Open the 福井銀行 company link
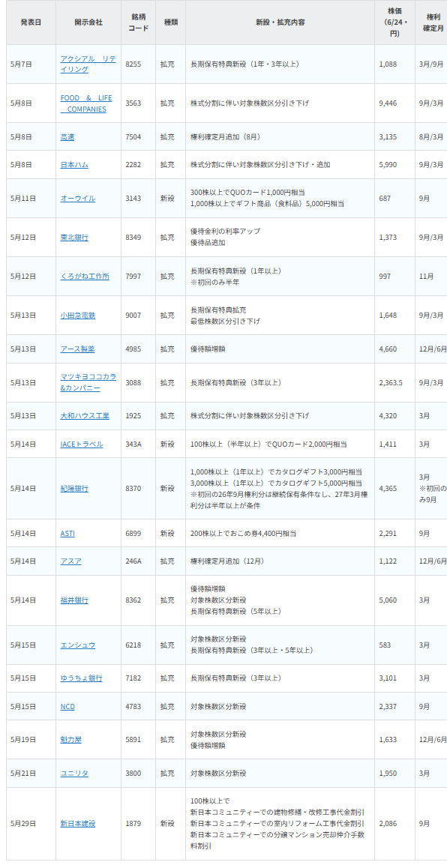The width and height of the screenshot is (447, 868). 74,600
